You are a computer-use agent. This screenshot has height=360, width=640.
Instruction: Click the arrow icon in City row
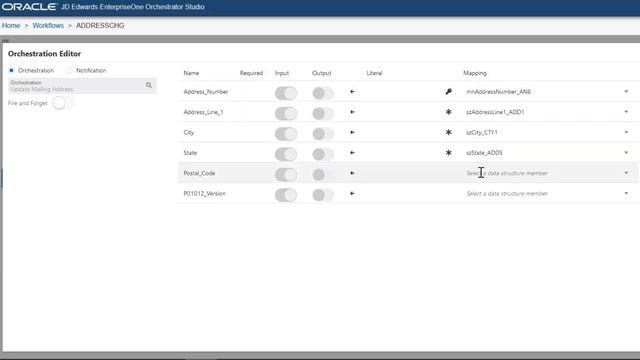click(x=352, y=133)
